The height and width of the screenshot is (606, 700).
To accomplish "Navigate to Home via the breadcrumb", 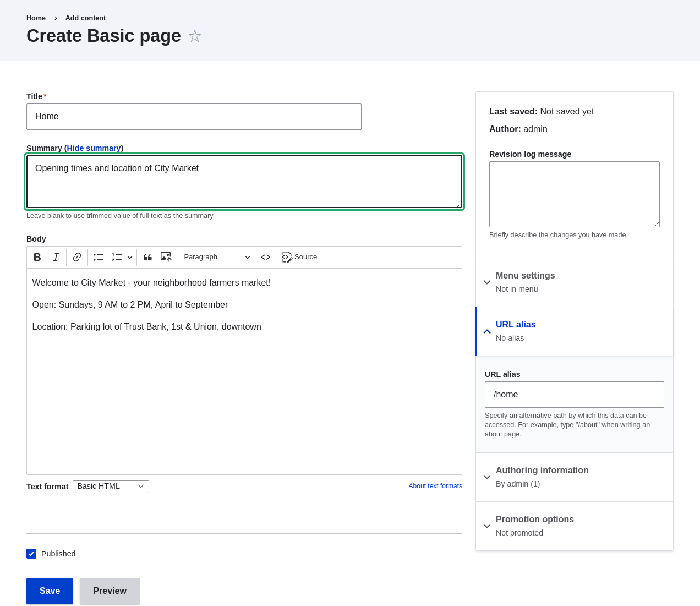I will pos(36,18).
